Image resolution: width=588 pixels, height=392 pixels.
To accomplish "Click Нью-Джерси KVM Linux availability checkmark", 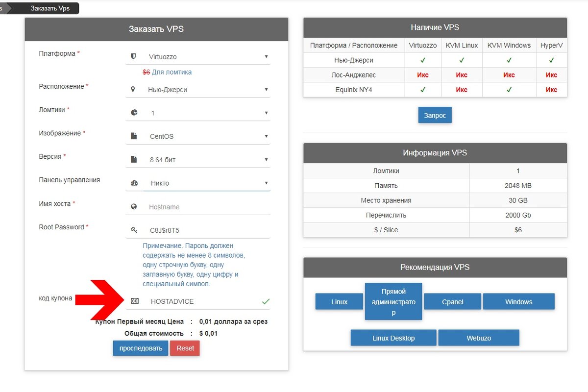I will pyautogui.click(x=462, y=60).
